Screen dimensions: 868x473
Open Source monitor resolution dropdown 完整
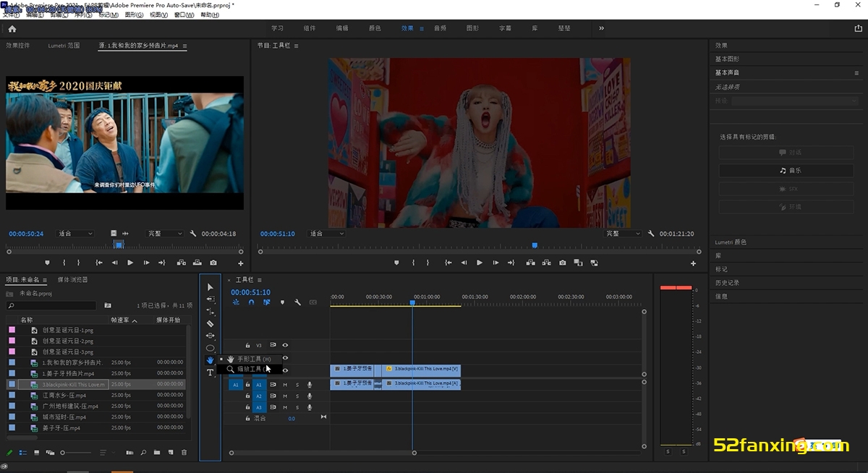(165, 234)
